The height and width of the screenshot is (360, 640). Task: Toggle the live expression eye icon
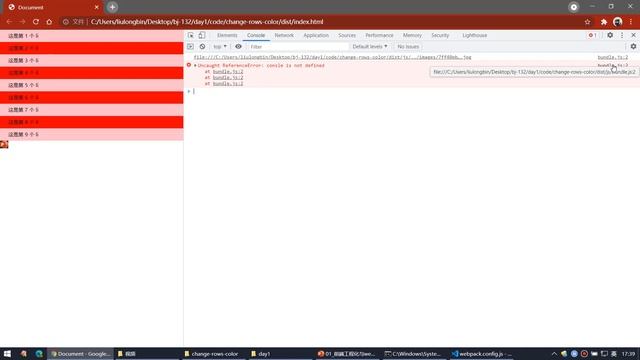point(238,47)
